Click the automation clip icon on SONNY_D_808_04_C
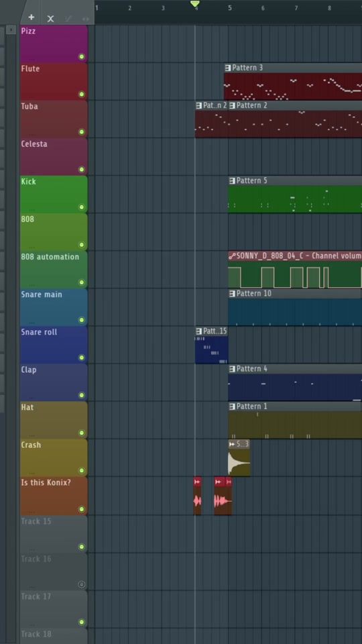 pyautogui.click(x=233, y=256)
